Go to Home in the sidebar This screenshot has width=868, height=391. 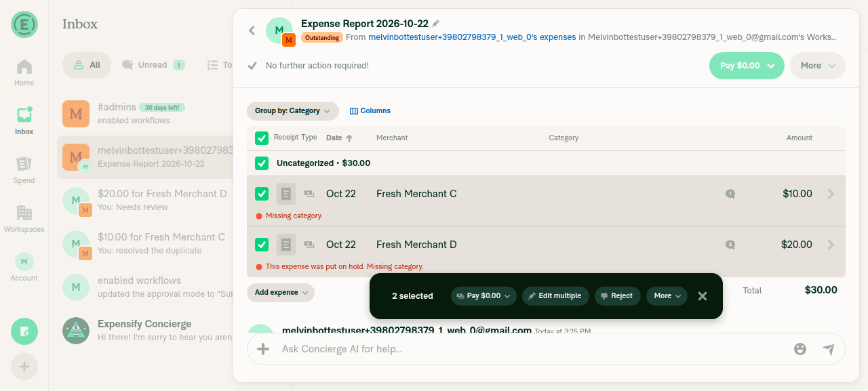click(24, 73)
